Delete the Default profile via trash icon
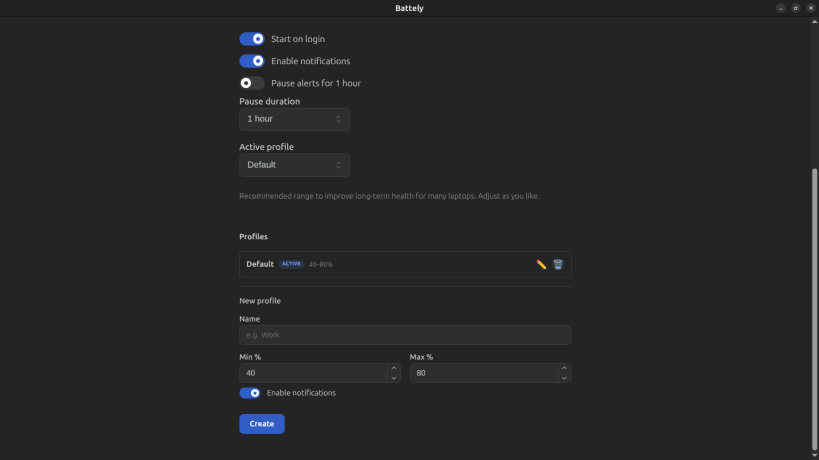This screenshot has height=460, width=819. coord(558,265)
